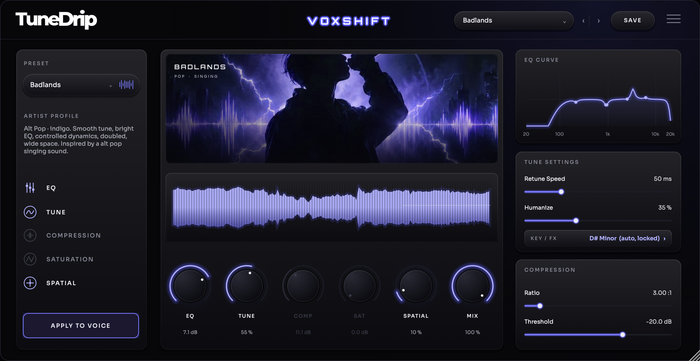Click APPLY TO VOICE button
Viewport: 700px width, 361px height.
tap(81, 326)
